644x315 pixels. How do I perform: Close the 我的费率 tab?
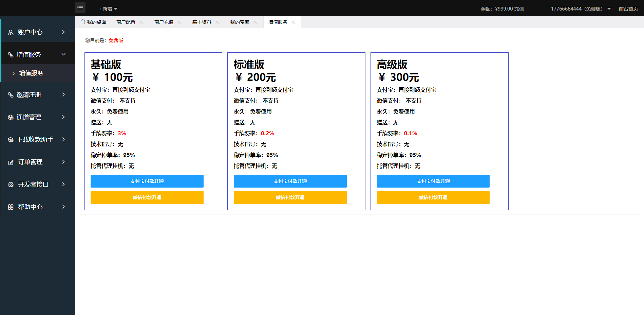point(255,22)
